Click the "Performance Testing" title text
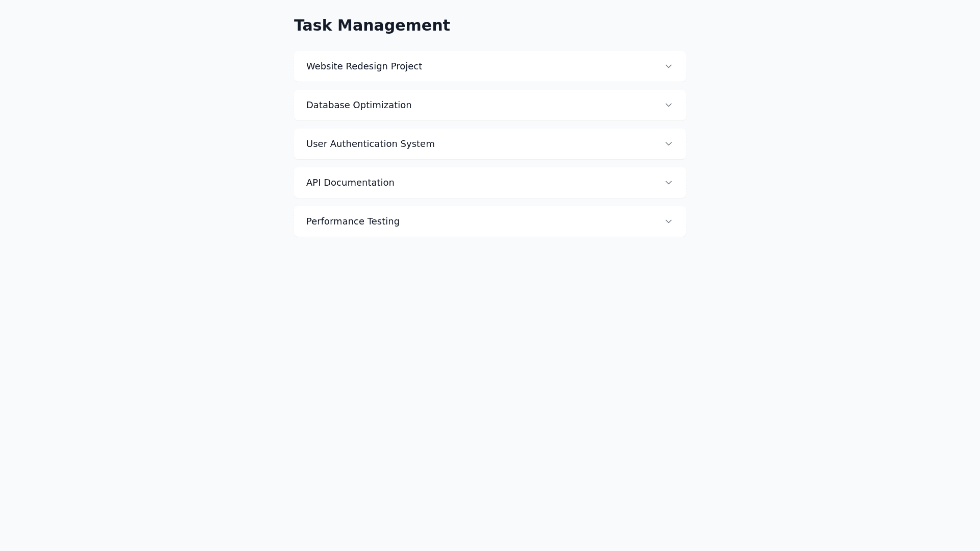The height and width of the screenshot is (551, 980). pyautogui.click(x=353, y=221)
